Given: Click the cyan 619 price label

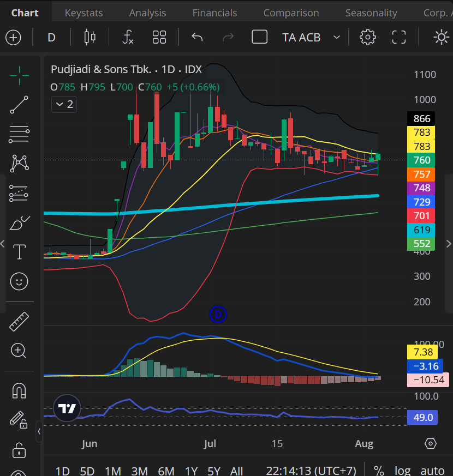Looking at the screenshot, I should click(421, 230).
